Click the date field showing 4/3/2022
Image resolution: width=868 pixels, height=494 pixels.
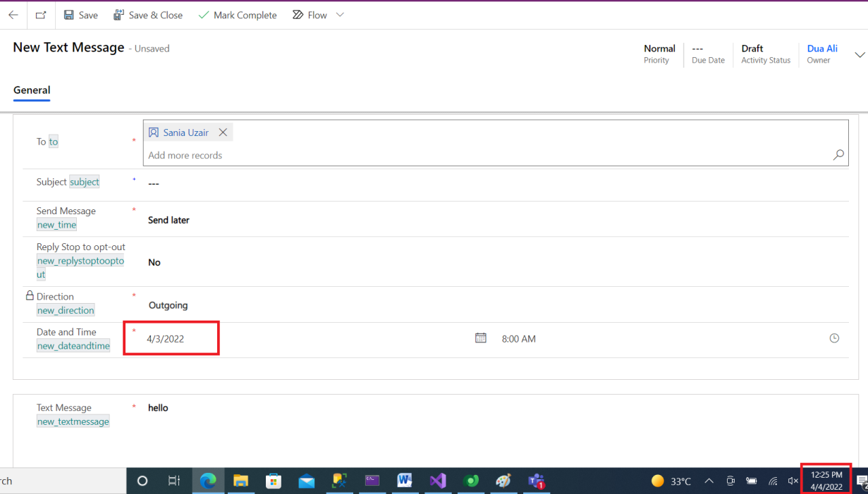(166, 339)
